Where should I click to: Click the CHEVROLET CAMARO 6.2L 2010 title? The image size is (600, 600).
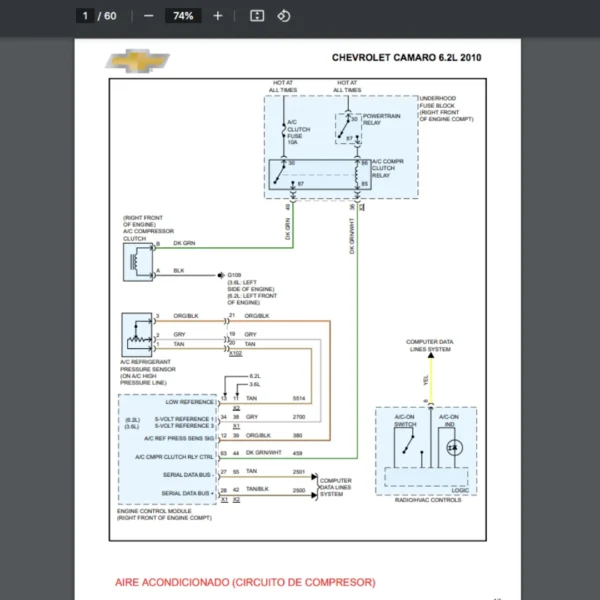406,58
